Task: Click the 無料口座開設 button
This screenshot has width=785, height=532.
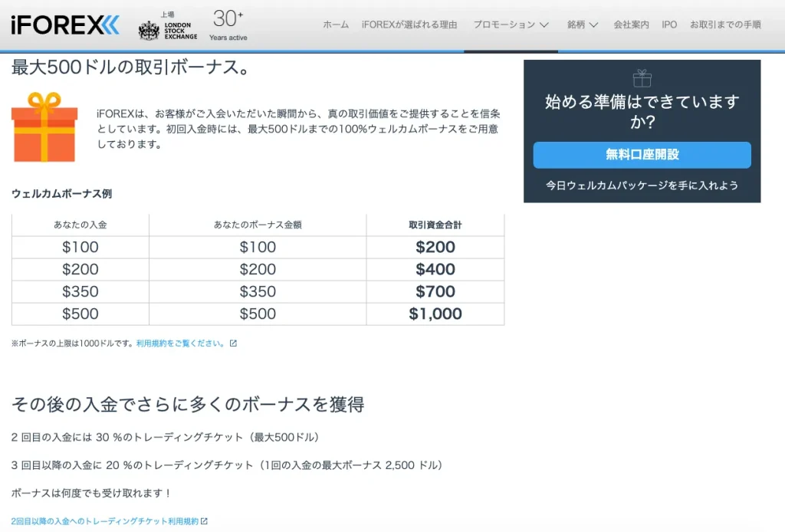Action: (x=642, y=155)
